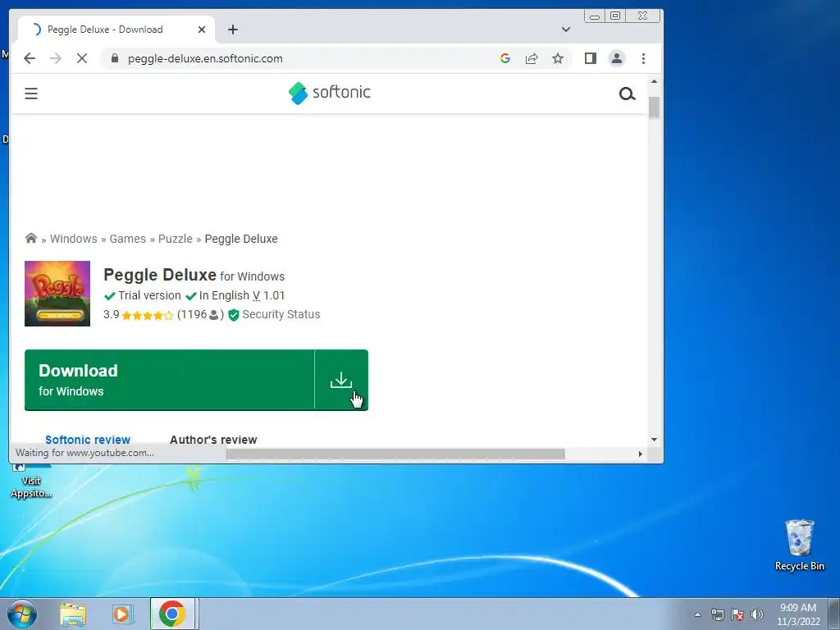Open a new tab
Screen dimensions: 840x630
coord(232,30)
